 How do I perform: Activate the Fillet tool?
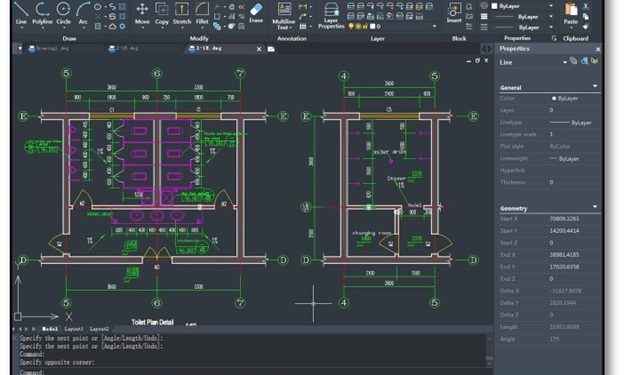tap(202, 13)
